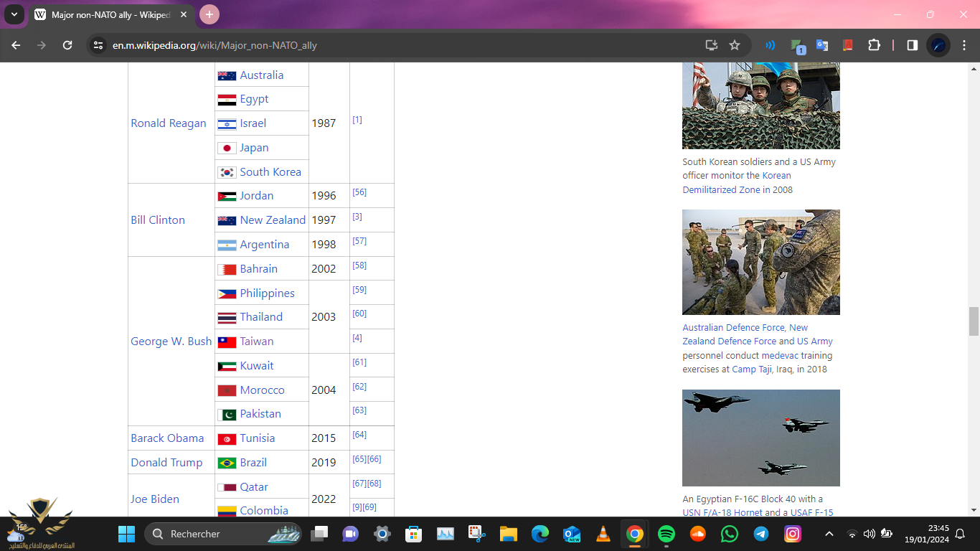Screen dimensions: 980x551
Task: Open citation [56] in the Jordan row
Action: click(x=359, y=193)
